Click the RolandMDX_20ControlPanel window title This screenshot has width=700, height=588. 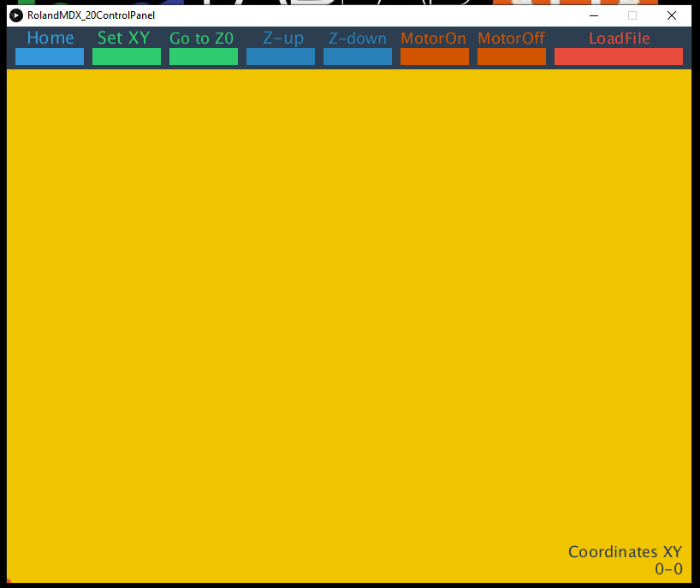(x=91, y=15)
